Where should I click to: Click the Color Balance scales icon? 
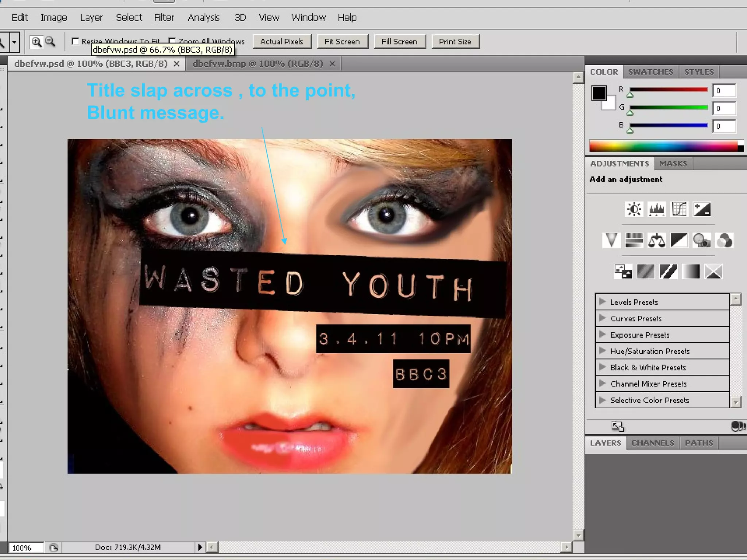[x=657, y=241]
